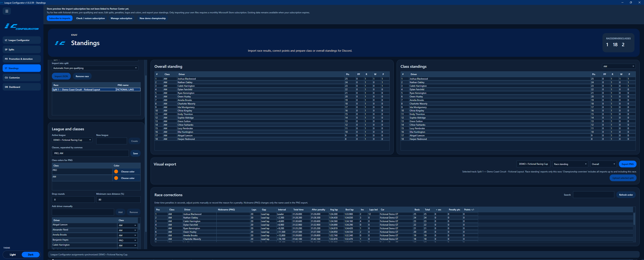This screenshot has height=260, width=644.
Task: Click the Refresh order button
Action: pos(626,195)
